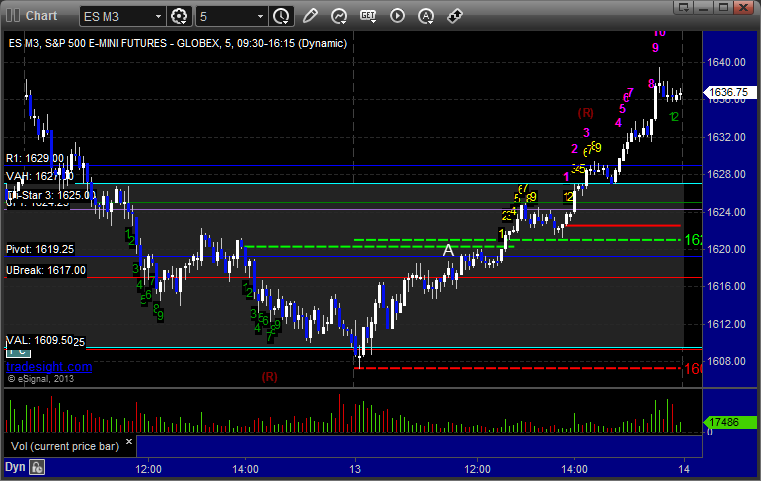Click the UBreak: 1617.00 level label
Screen dimensions: 761x481
point(46,270)
